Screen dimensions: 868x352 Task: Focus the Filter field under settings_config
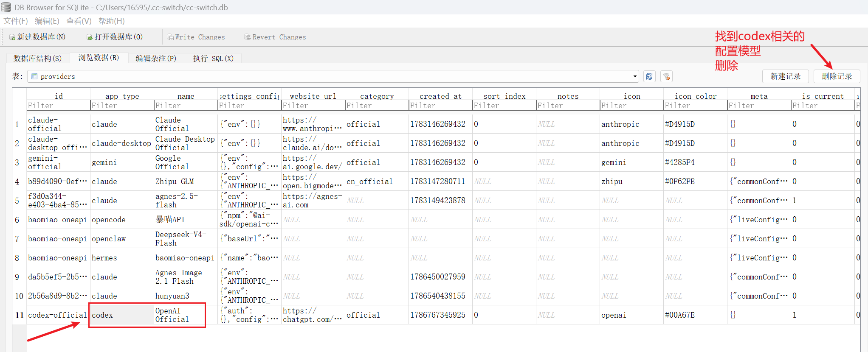249,106
